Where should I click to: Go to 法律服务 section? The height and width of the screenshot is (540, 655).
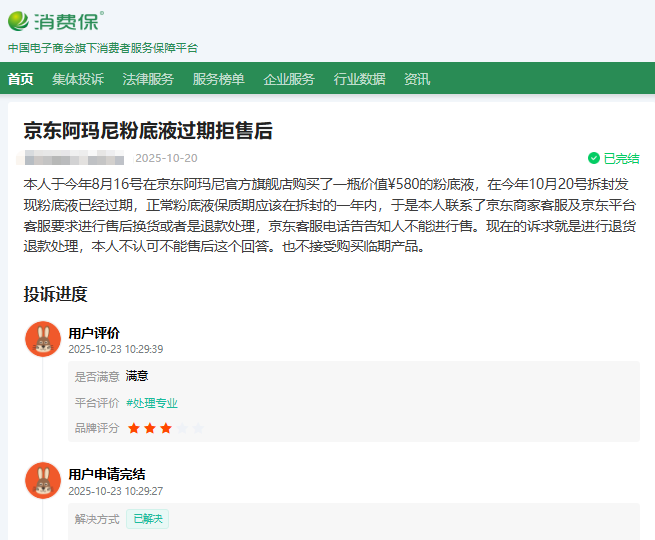click(x=148, y=79)
